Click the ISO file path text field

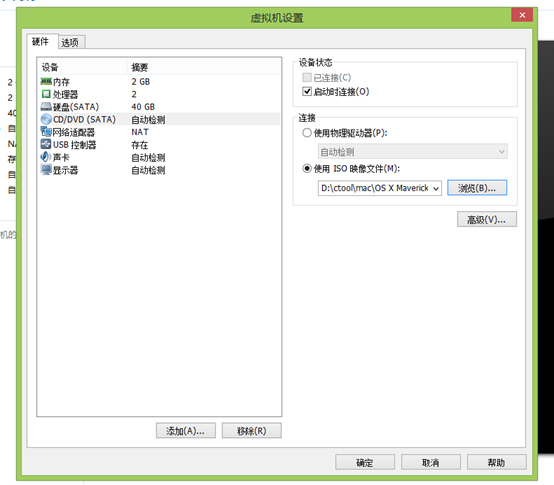pos(375,188)
